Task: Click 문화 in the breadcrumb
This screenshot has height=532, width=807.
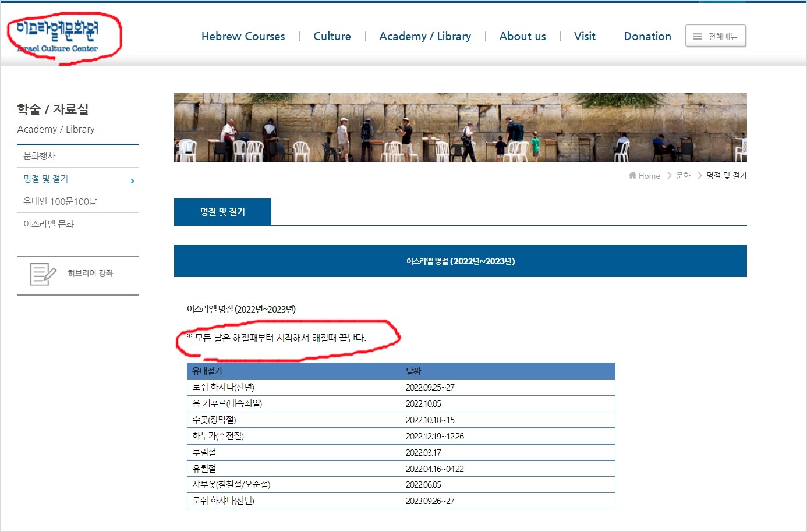Action: pos(683,176)
